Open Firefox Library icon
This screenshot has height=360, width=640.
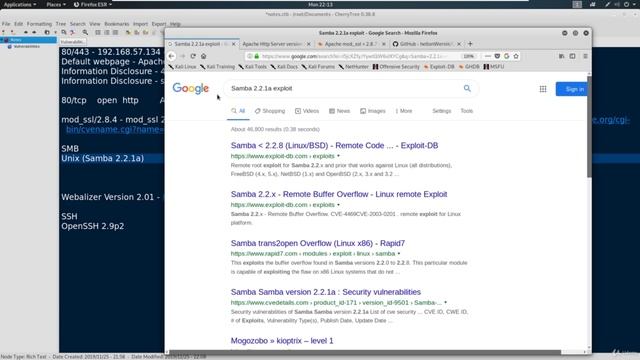[562, 56]
